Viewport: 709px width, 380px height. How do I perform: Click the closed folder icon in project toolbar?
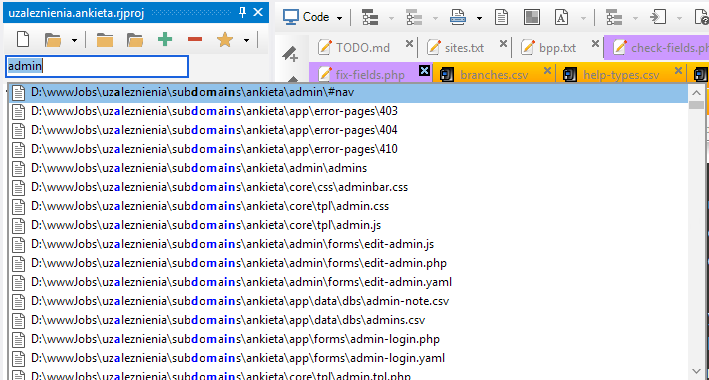pos(105,40)
